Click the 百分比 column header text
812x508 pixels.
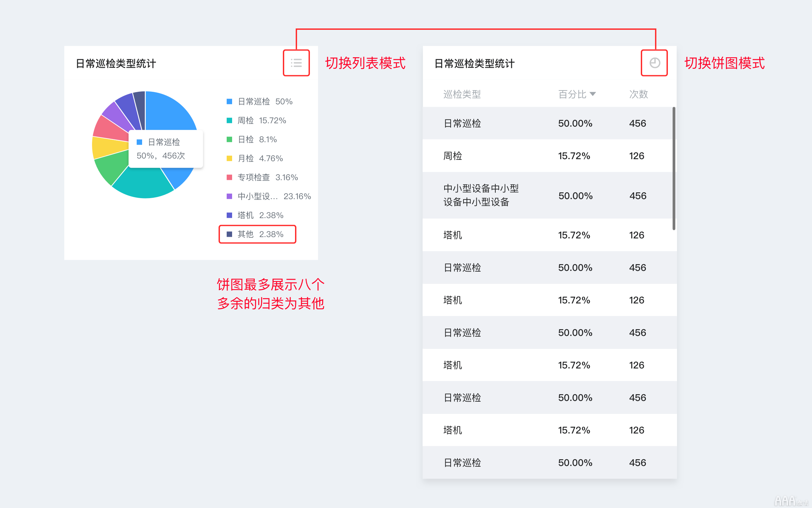coord(572,94)
